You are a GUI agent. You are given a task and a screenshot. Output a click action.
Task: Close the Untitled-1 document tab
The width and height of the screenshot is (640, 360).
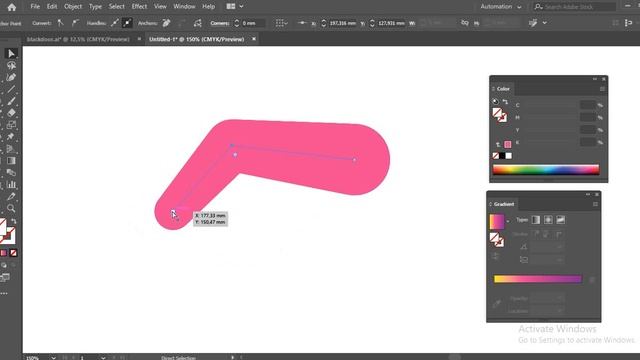253,39
